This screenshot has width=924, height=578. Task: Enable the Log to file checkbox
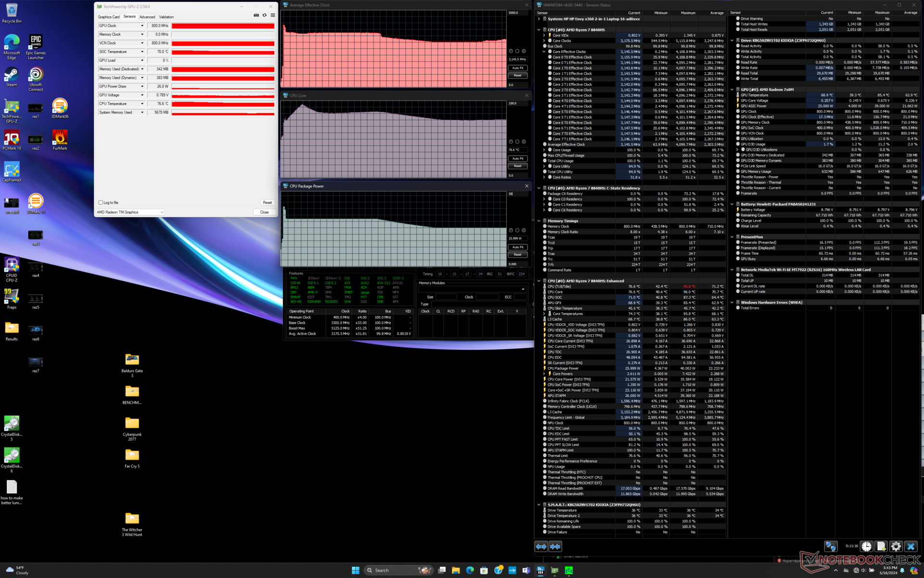pos(101,203)
